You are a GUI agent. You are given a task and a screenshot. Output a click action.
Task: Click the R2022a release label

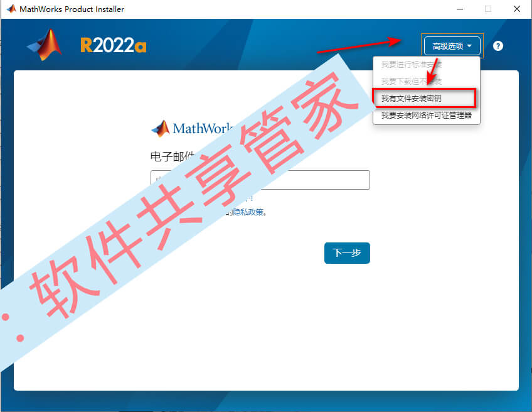[114, 45]
